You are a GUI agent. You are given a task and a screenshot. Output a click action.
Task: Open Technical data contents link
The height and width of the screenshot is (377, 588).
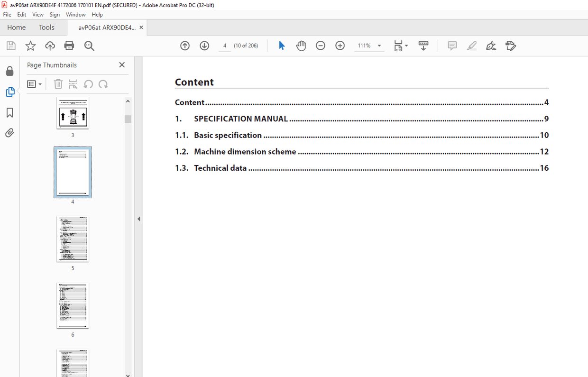click(220, 168)
